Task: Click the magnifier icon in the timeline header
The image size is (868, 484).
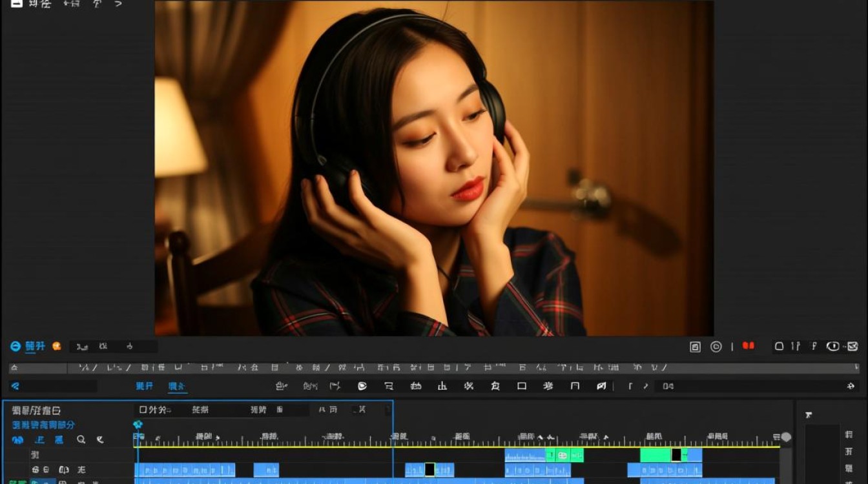Action: pos(81,439)
